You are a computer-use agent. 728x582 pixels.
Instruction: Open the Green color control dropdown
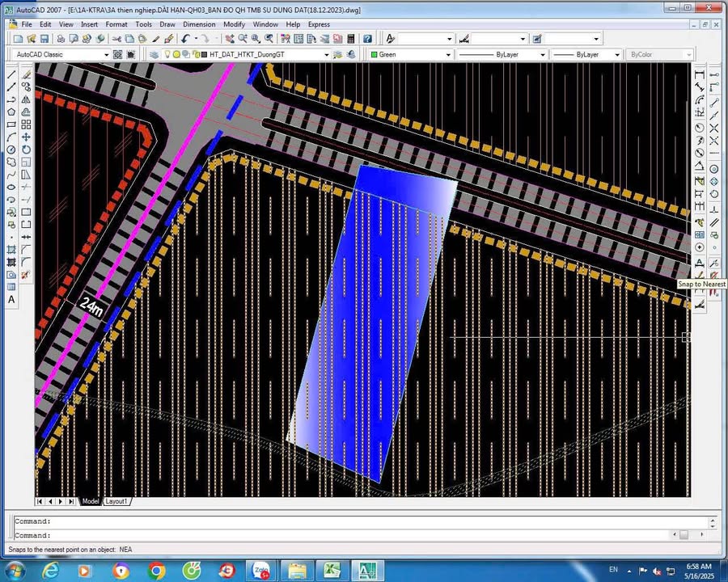click(448, 54)
